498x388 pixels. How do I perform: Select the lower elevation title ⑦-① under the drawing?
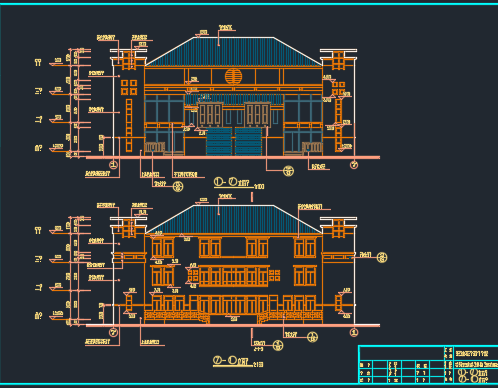point(231,361)
